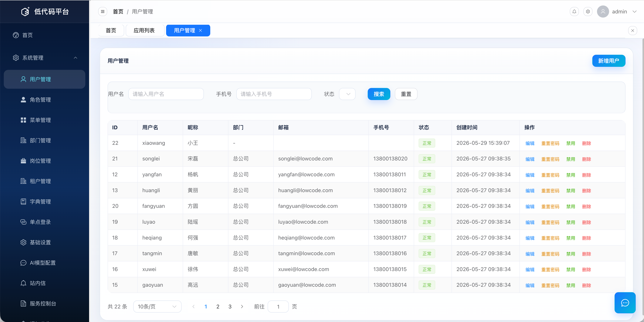Click the 单点登录 link icon

pyautogui.click(x=23, y=222)
